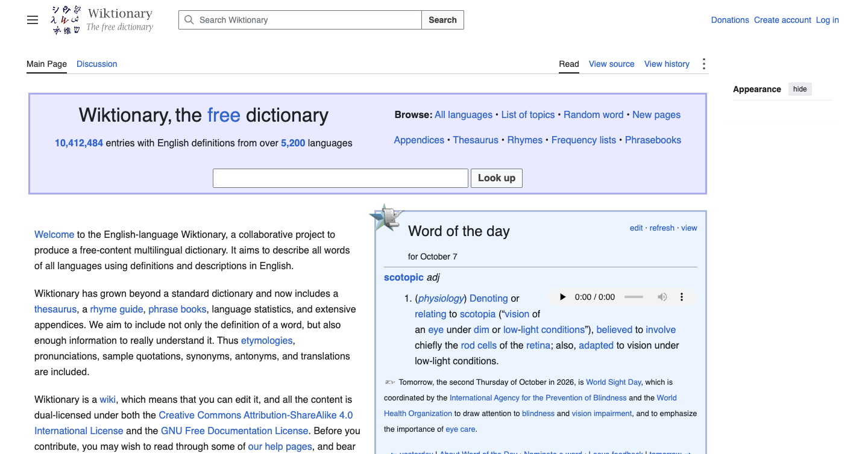Open the View source tab

pos(612,64)
